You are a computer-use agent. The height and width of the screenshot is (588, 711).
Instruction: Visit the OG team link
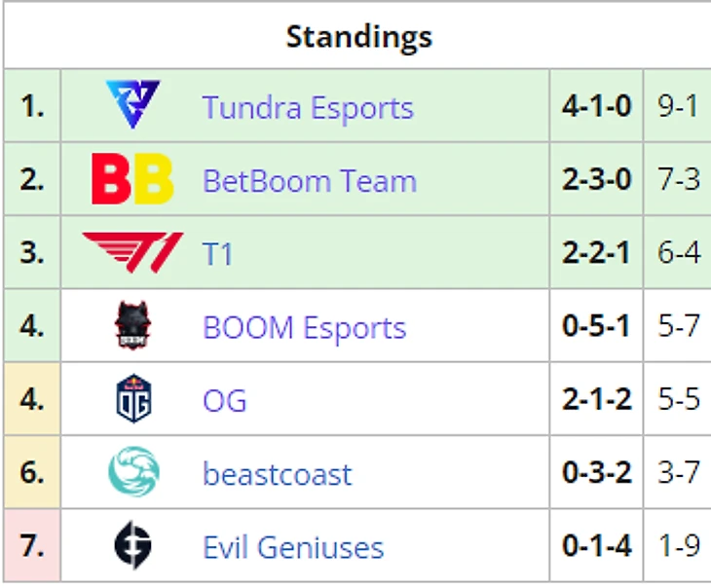[x=224, y=401]
